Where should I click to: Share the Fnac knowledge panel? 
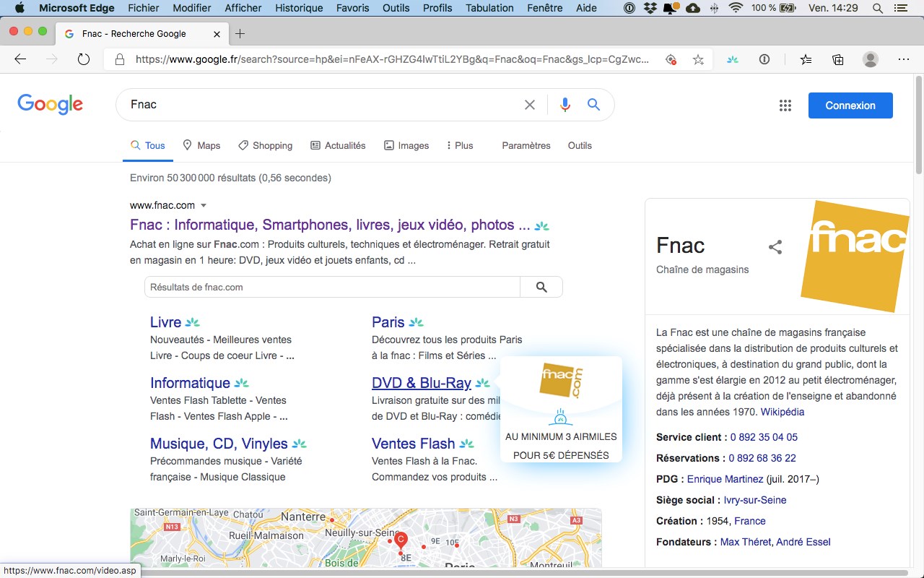(775, 247)
